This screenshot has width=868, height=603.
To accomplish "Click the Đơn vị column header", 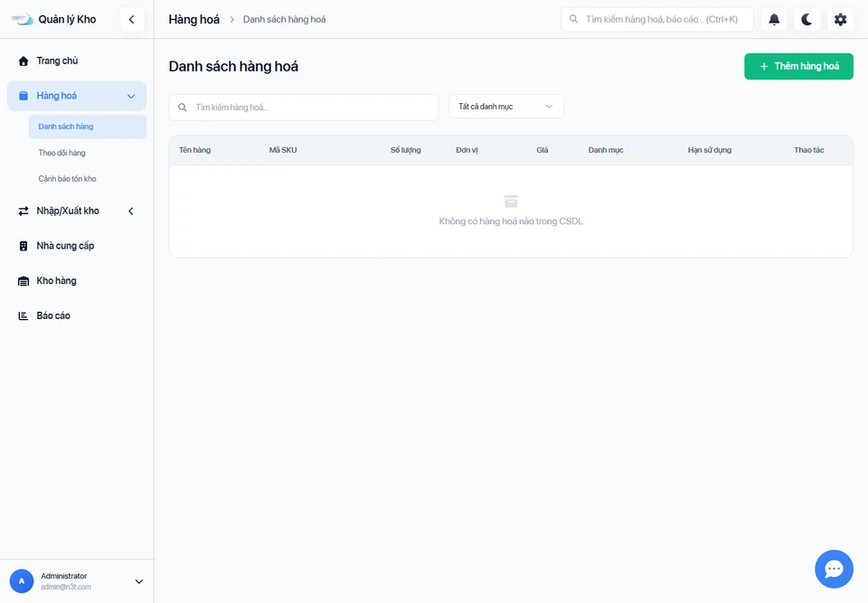I will [467, 150].
